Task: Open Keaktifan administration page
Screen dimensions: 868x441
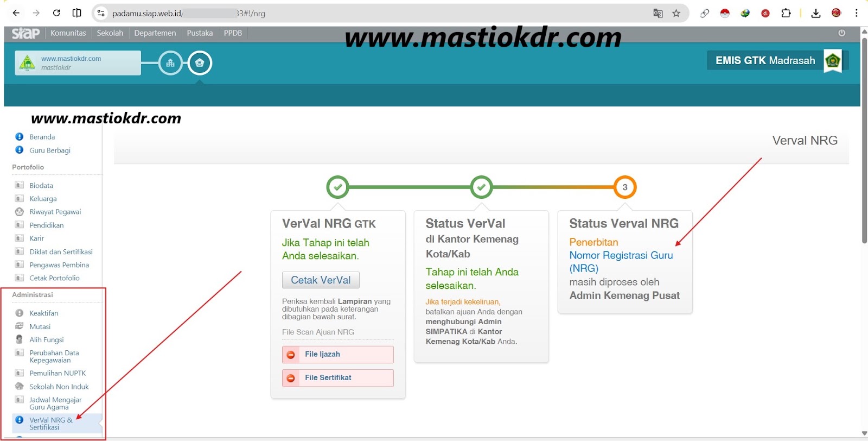Action: point(44,313)
